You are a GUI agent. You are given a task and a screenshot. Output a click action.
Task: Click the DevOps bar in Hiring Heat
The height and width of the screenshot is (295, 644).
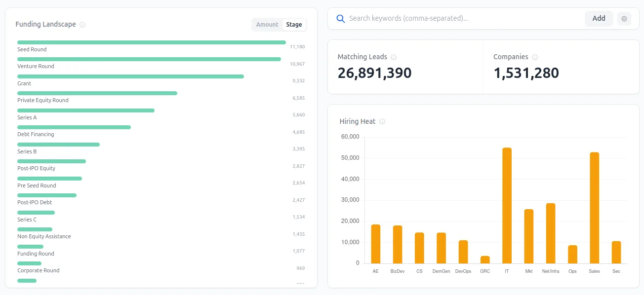[x=463, y=252]
